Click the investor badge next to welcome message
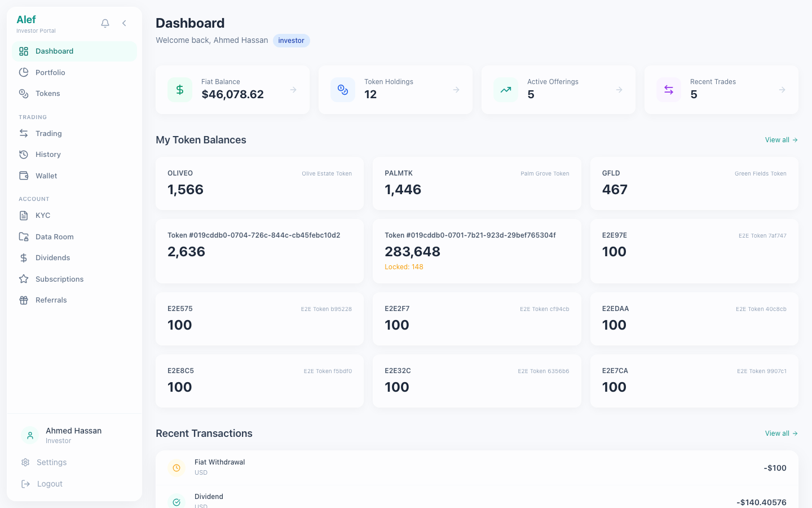812x508 pixels. pyautogui.click(x=291, y=40)
